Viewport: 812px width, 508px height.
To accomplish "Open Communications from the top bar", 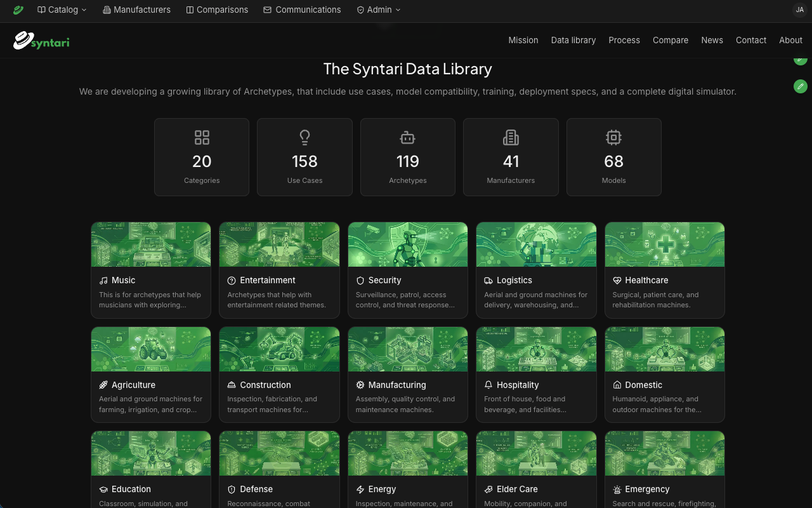I will coord(302,10).
